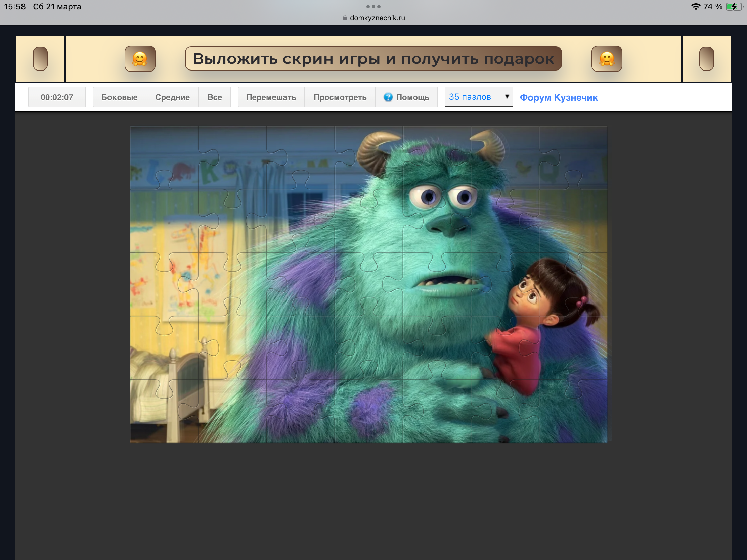Show middle pieces with Средние

pos(172,97)
